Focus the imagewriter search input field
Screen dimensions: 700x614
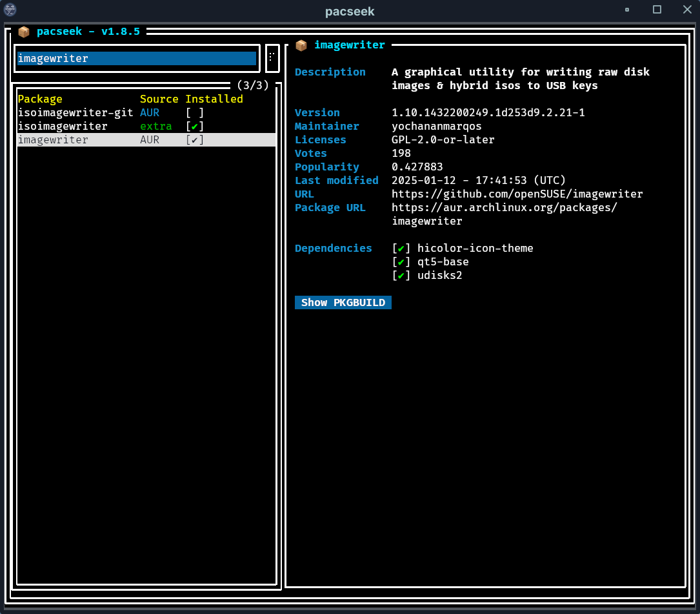pos(137,59)
